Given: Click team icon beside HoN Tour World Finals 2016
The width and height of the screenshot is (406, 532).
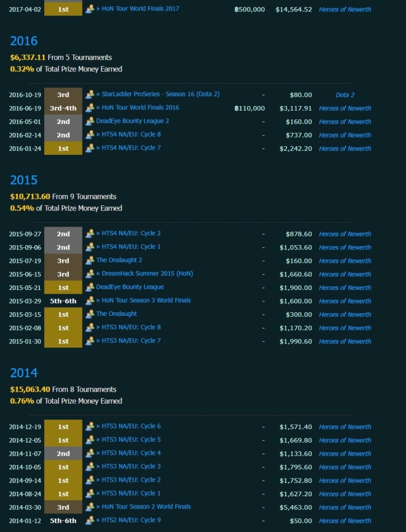Looking at the screenshot, I should [x=89, y=108].
